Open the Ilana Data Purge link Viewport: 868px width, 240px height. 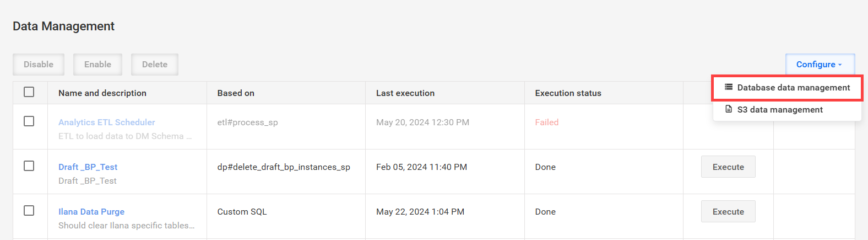(91, 212)
